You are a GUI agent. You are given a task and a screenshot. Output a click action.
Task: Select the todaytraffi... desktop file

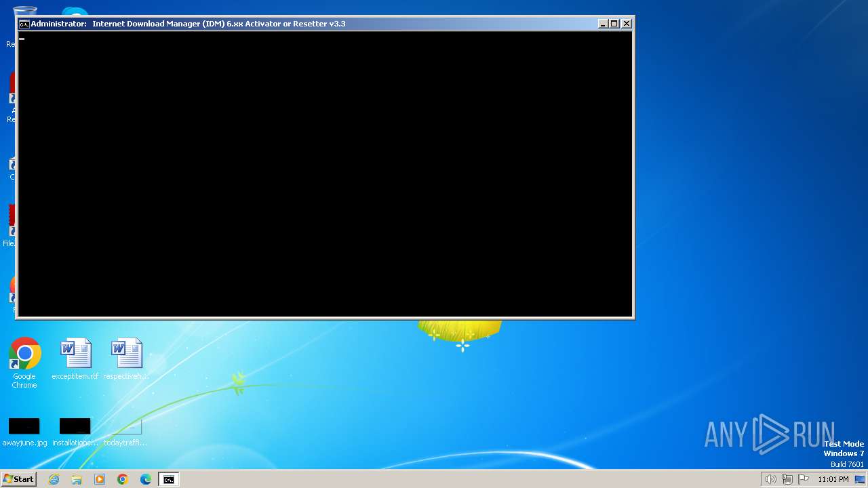126,432
